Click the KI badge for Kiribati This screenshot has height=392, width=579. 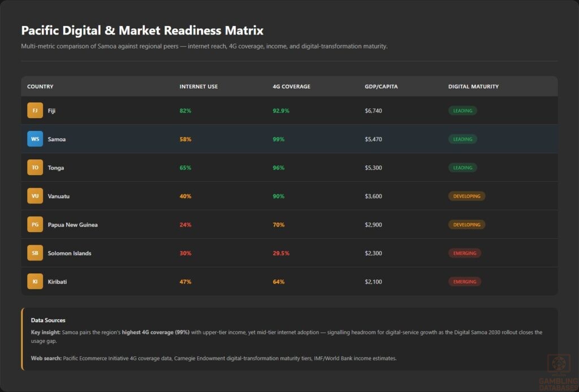tap(35, 281)
